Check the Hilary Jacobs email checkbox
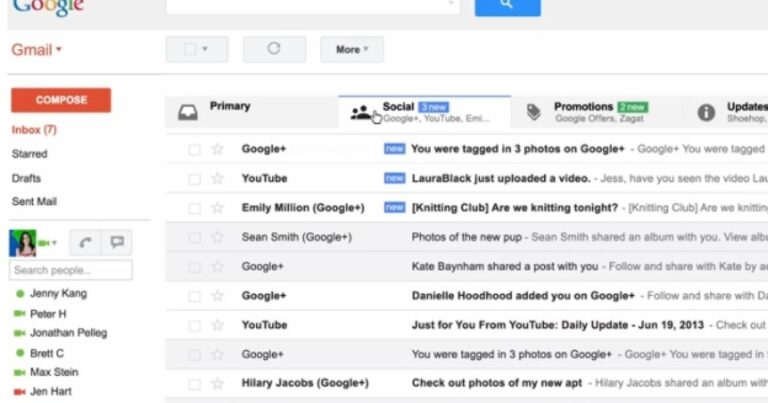Screen dimensions: 768x403 coord(194,384)
